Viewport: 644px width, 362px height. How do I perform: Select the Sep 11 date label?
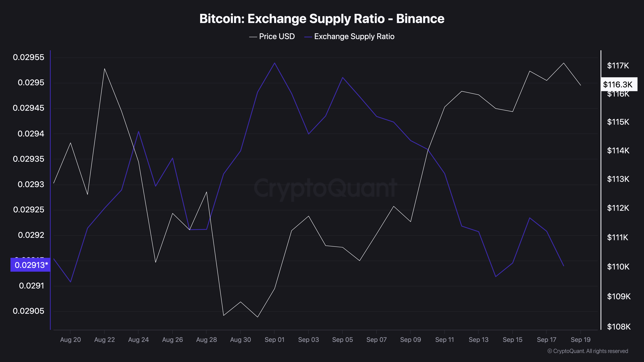click(x=445, y=340)
